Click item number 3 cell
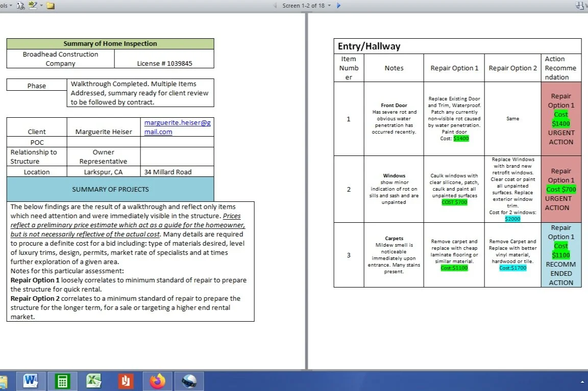588x391 pixels. [349, 255]
